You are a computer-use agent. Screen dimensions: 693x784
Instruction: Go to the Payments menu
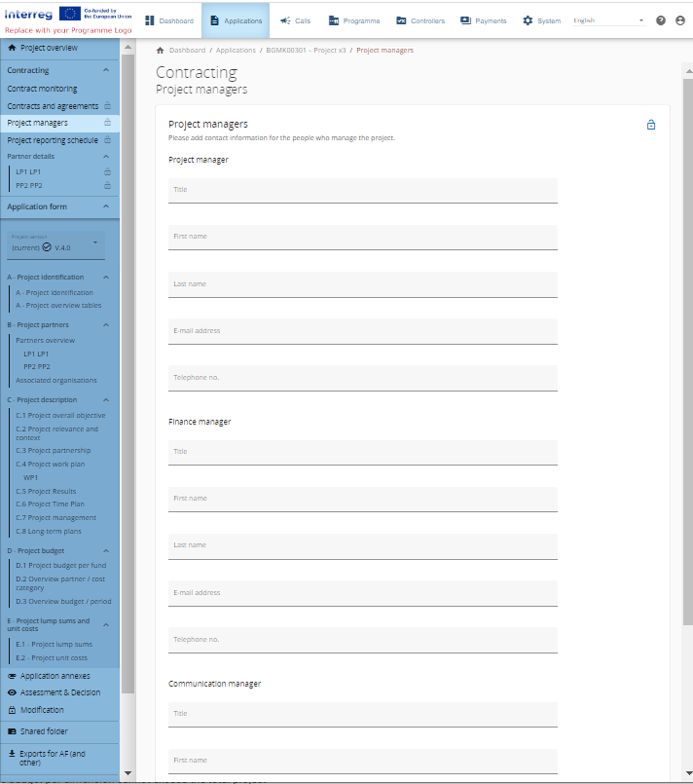point(483,20)
